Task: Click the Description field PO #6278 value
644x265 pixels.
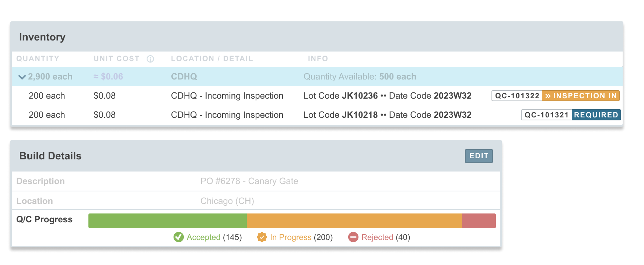Action: pyautogui.click(x=249, y=181)
